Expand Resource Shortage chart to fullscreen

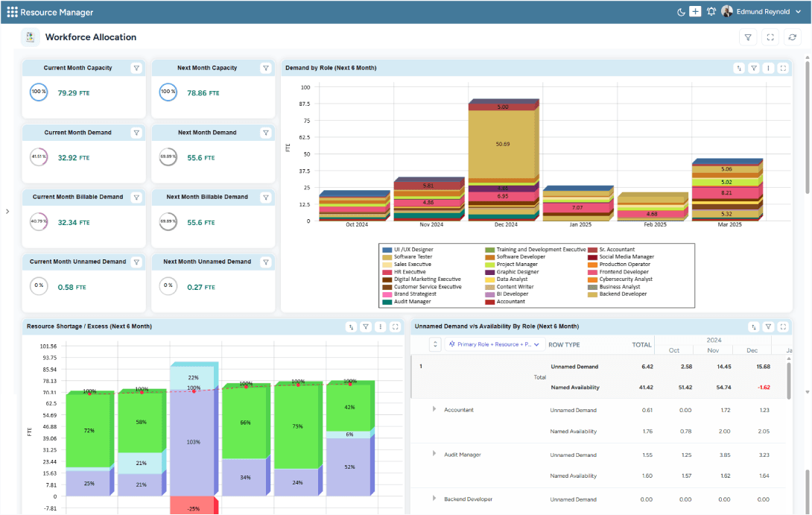[395, 327]
